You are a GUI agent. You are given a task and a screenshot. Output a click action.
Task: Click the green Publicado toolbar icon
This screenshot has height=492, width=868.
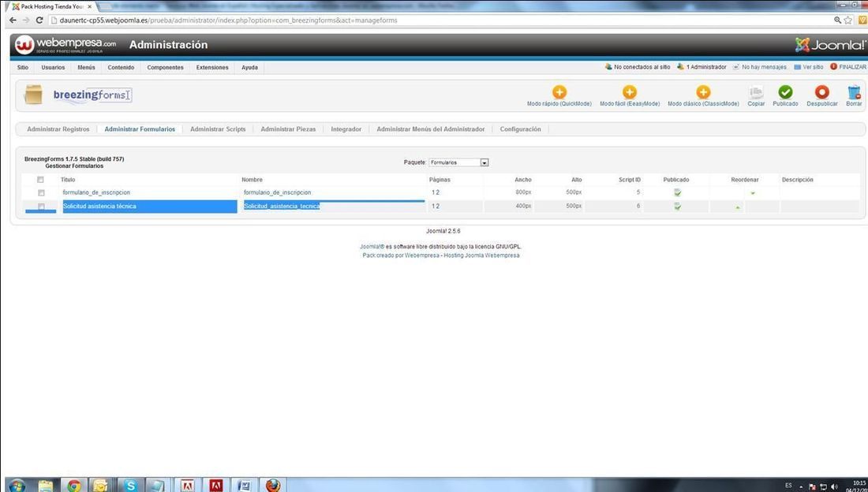tap(785, 92)
